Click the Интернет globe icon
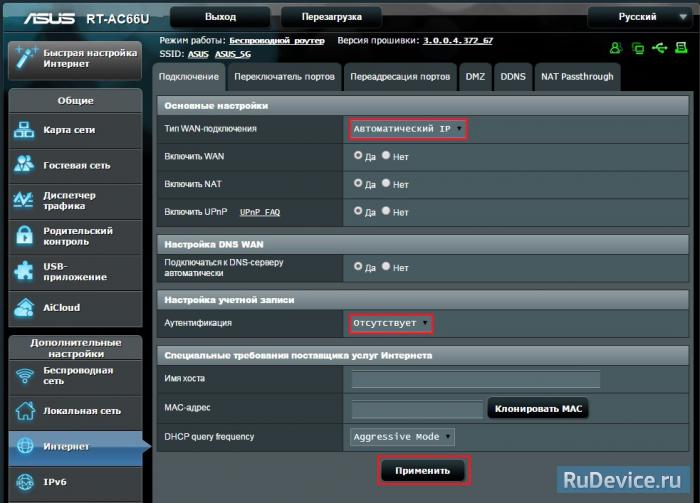Viewport: 700px width, 503px height. [x=25, y=446]
